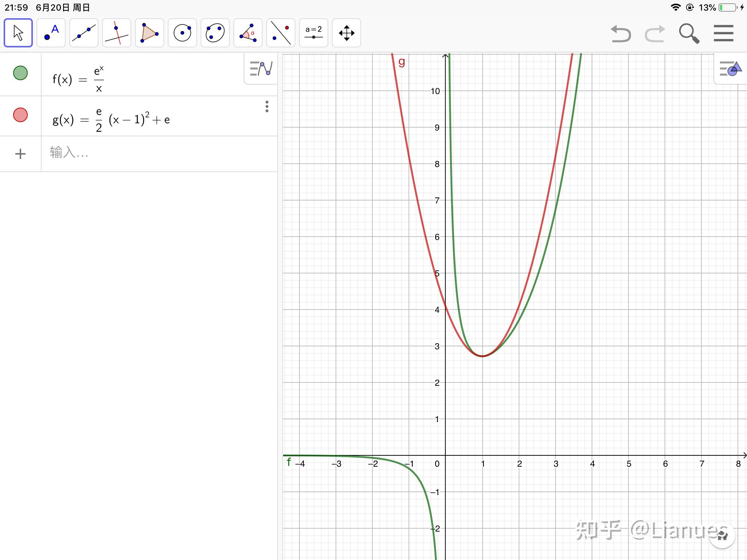This screenshot has width=747, height=560.
Task: Open the search magnifier
Action: 689,34
